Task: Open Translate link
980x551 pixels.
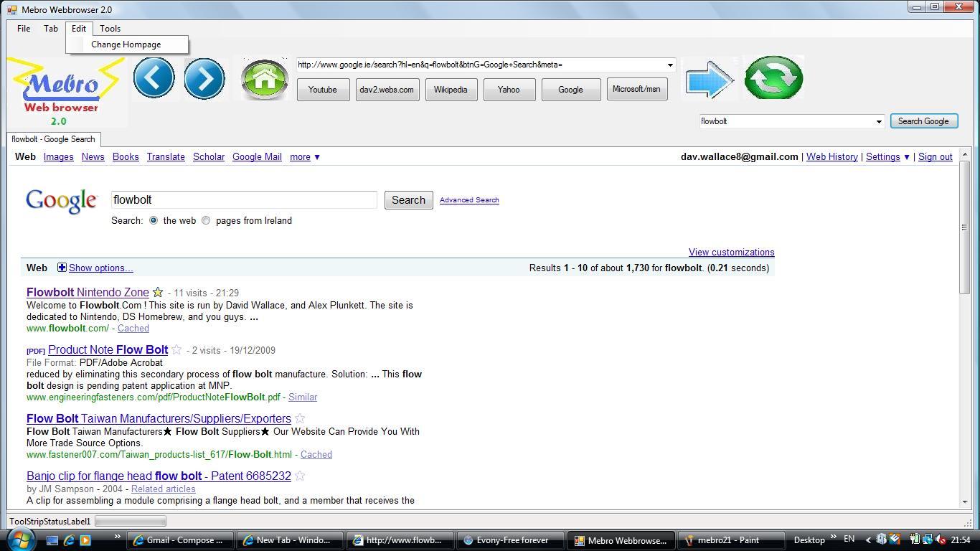Action: (166, 156)
